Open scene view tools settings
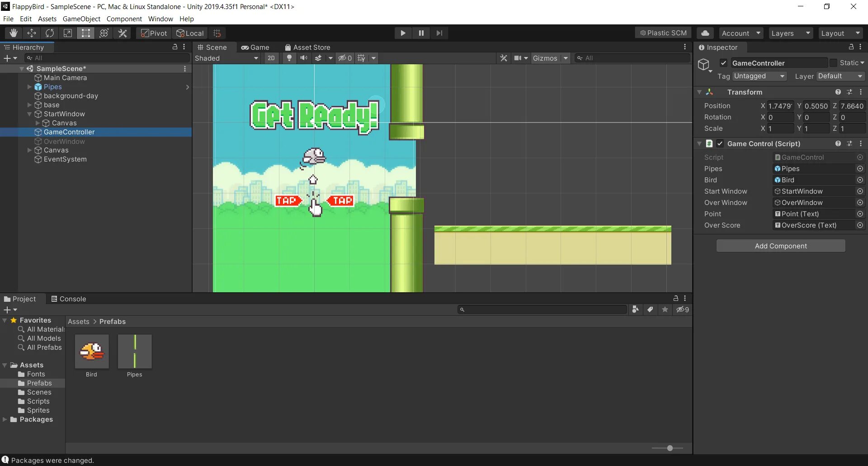Image resolution: width=868 pixels, height=466 pixels. tap(504, 58)
